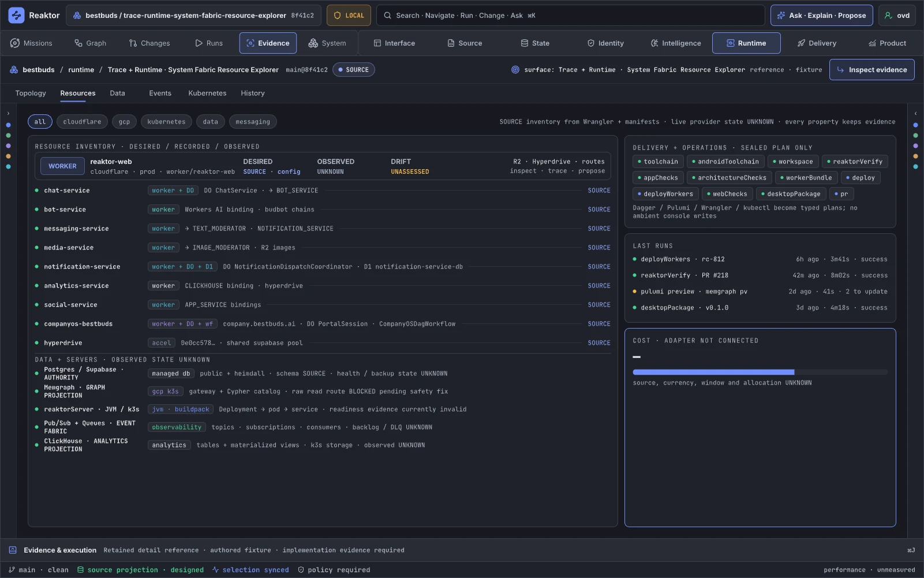Open the Events sub-tab

[160, 93]
